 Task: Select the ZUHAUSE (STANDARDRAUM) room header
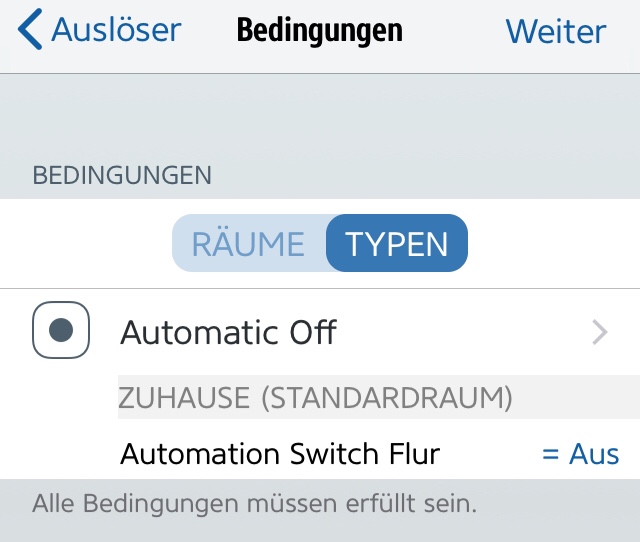tap(316, 397)
